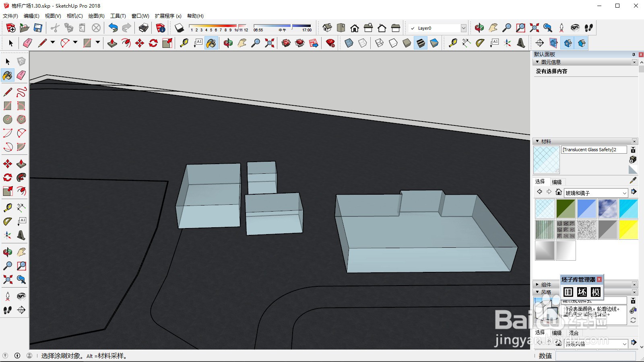Go to materials library home (In Model)

click(x=558, y=192)
